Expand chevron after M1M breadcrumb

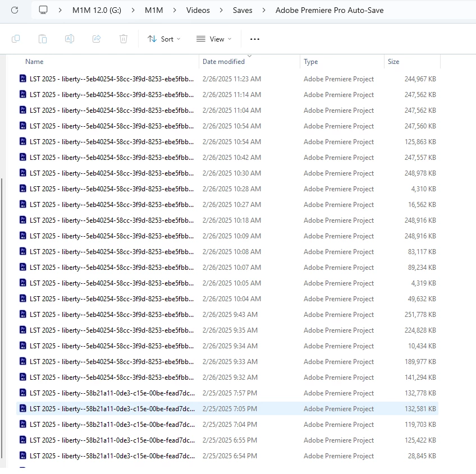coord(175,10)
